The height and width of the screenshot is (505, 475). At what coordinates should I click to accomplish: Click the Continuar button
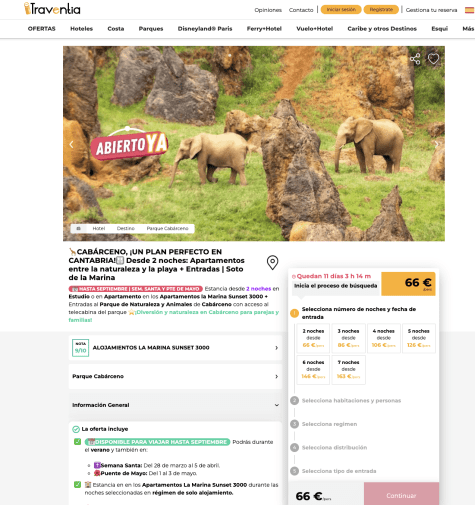click(401, 495)
